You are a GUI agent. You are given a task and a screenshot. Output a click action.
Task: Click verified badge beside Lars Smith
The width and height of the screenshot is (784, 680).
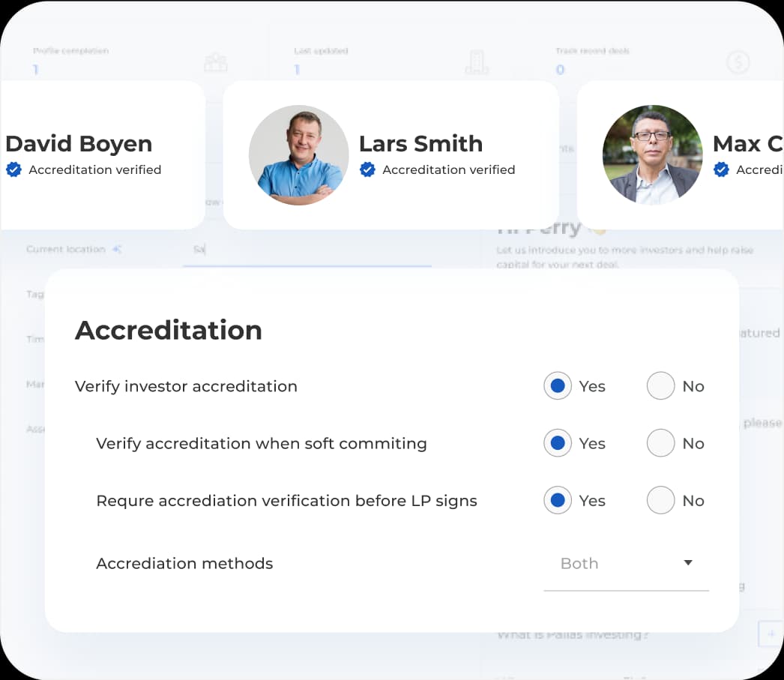pos(367,170)
